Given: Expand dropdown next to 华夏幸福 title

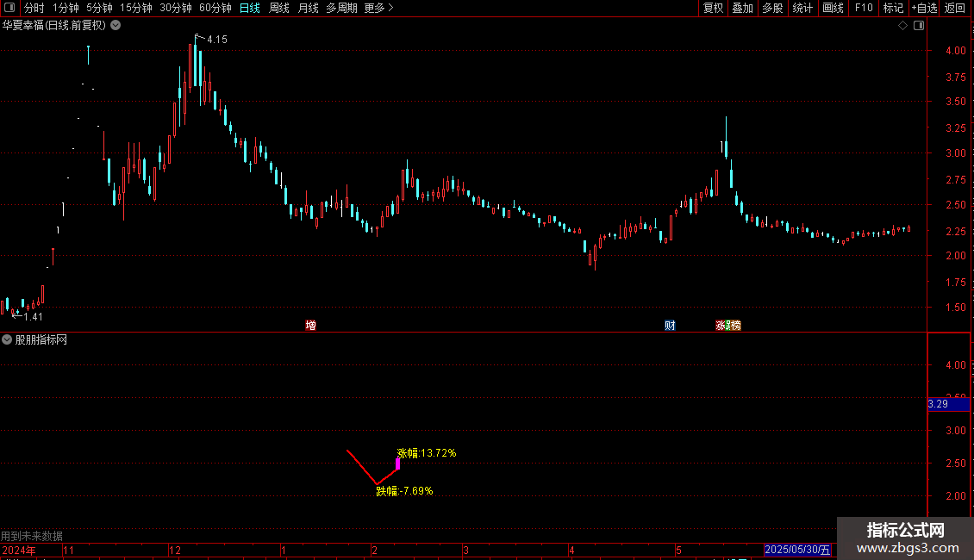Looking at the screenshot, I should (116, 26).
